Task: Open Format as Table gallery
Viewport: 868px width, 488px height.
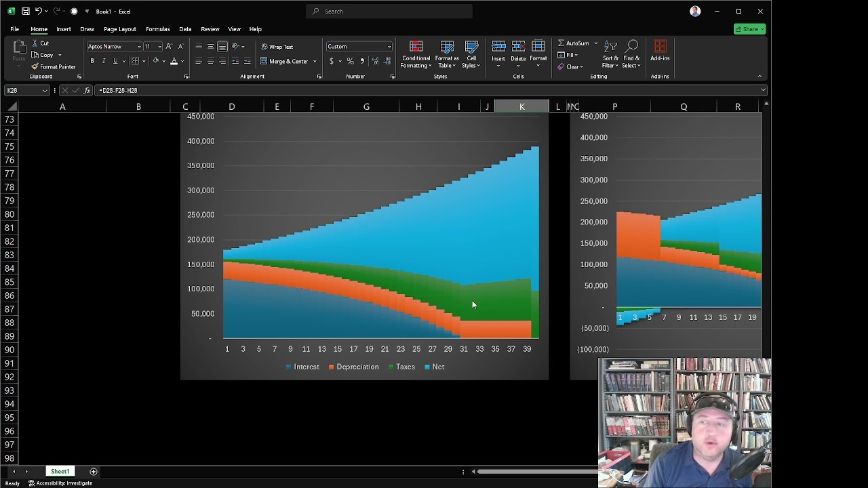Action: click(x=447, y=54)
